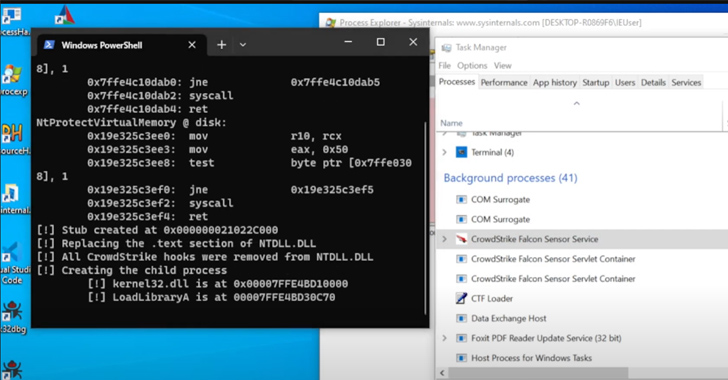Image resolution: width=728 pixels, height=380 pixels.
Task: Open the Details tab
Action: 653,82
